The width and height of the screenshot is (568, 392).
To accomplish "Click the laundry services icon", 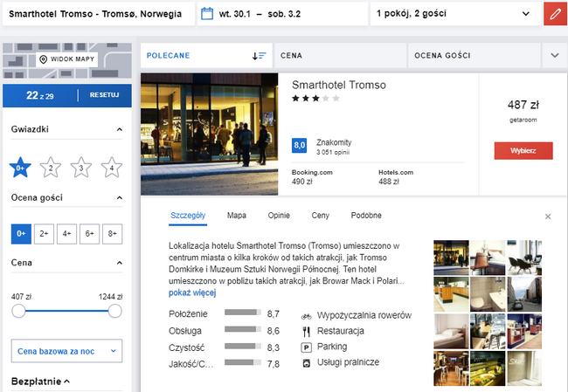I will (307, 362).
